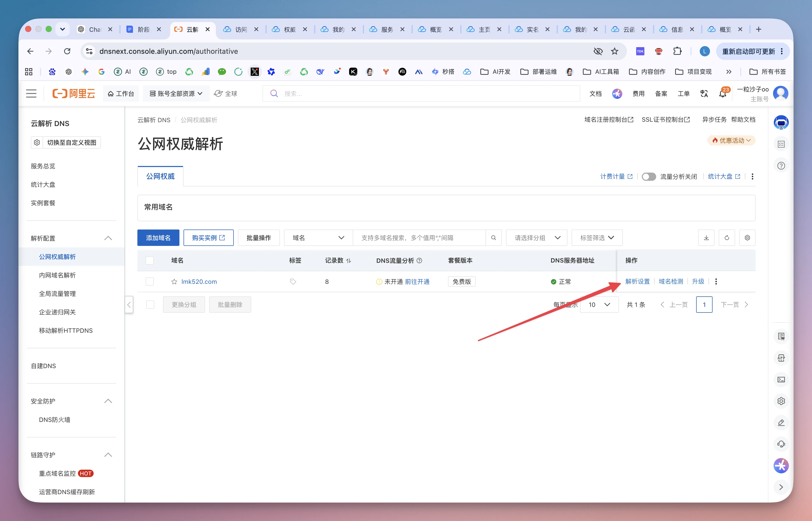
Task: Open a new browser tab with plus
Action: 758,29
